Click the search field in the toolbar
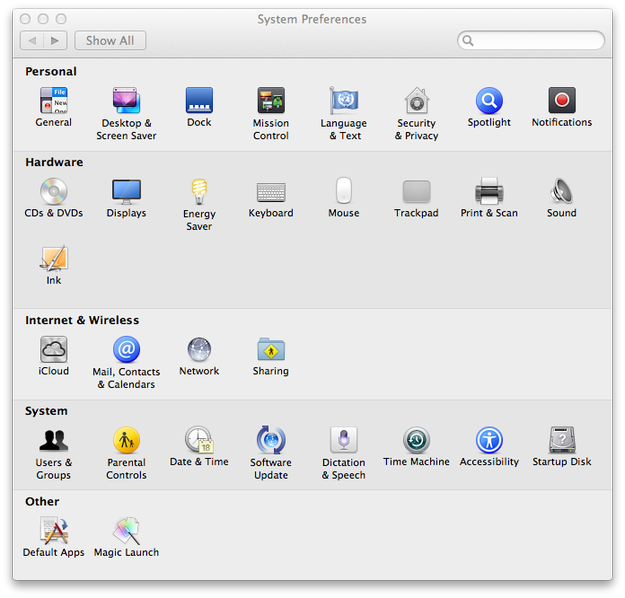 pos(531,41)
